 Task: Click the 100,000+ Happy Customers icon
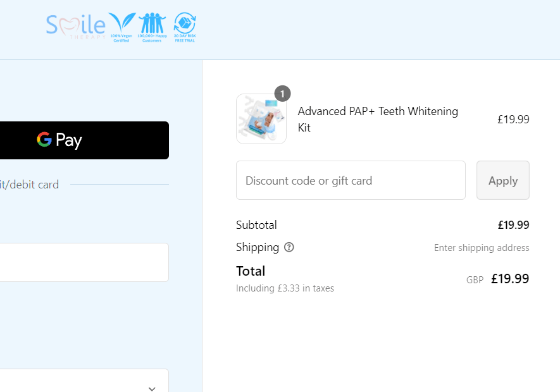tap(151, 27)
